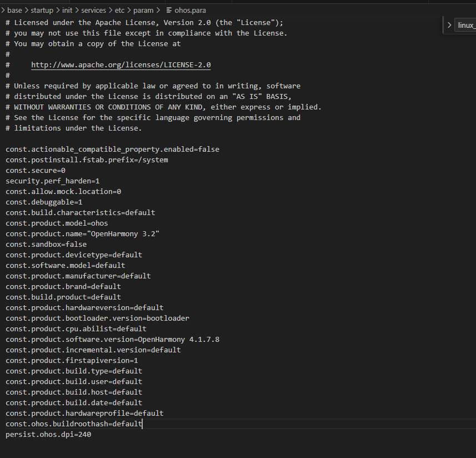Screen dimensions: 476x458
Task: Open the param breadcrumb folder
Action: click(x=143, y=11)
